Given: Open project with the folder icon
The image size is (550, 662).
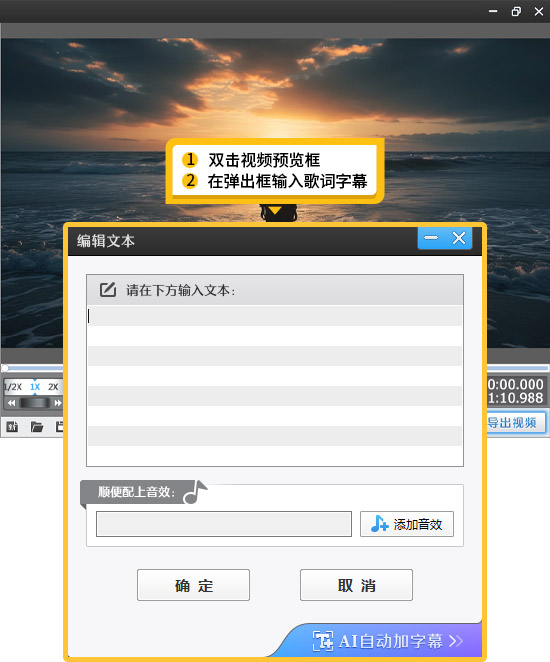Looking at the screenshot, I should coord(37,427).
